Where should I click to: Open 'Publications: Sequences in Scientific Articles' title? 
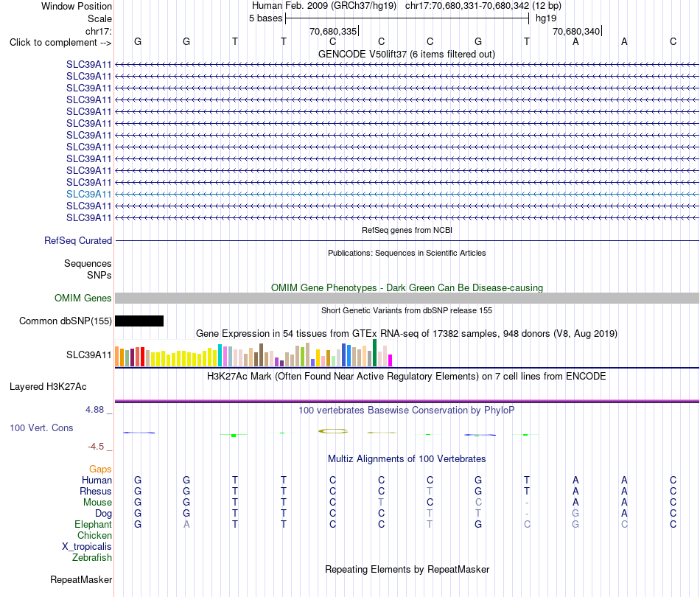point(407,253)
